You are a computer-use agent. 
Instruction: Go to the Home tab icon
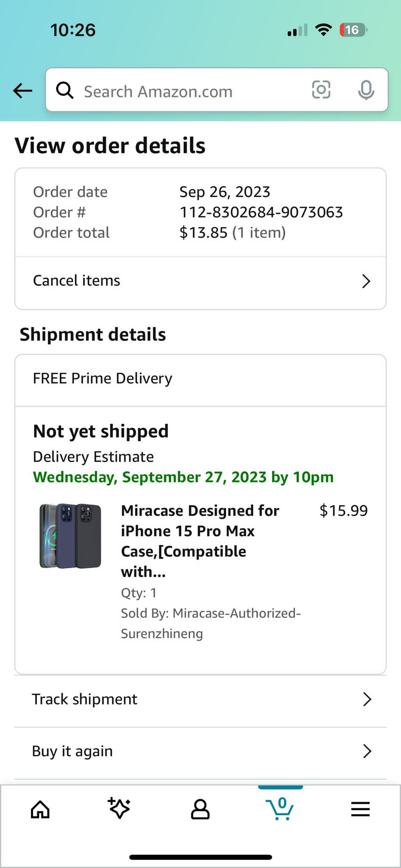tap(40, 809)
